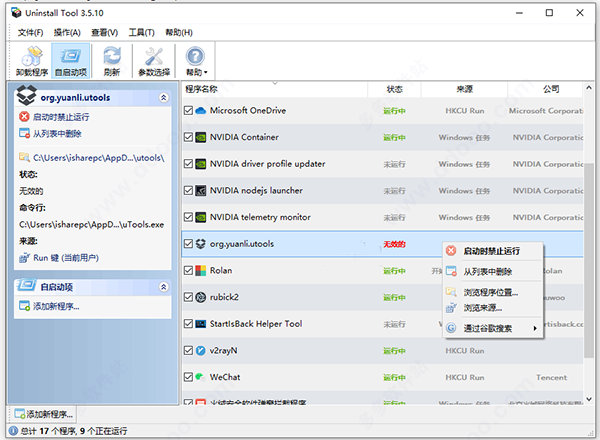This screenshot has width=600, height=440.
Task: Open 参数选择 preferences toolbar icon
Action: [154, 61]
